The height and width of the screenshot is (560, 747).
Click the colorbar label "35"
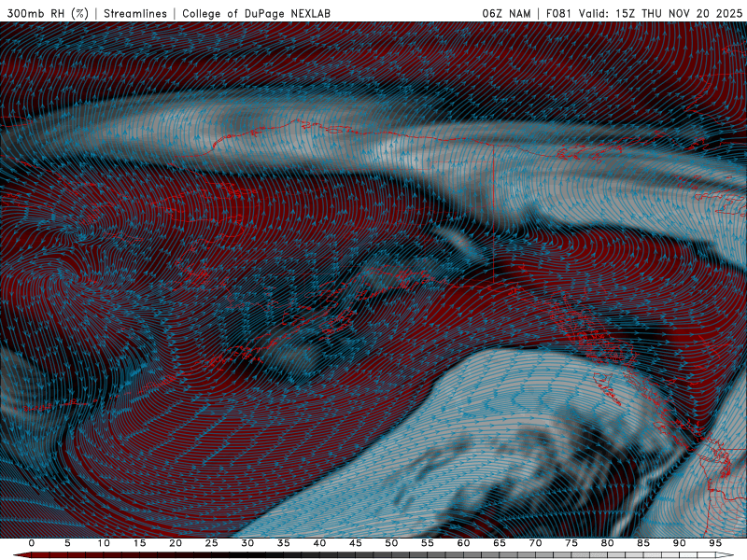[284, 543]
